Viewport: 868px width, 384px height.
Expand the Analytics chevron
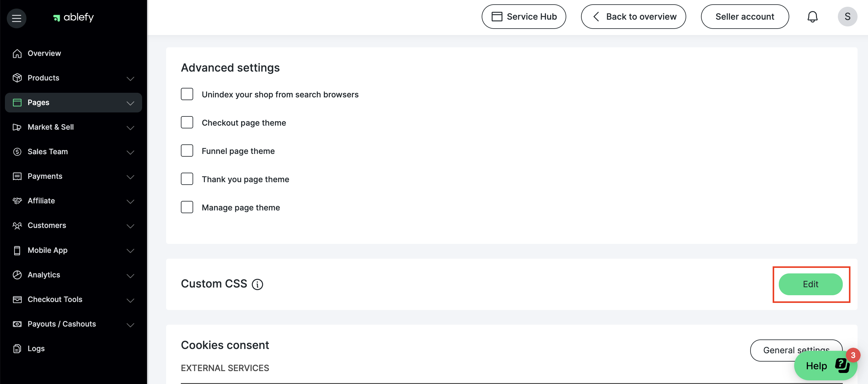coord(130,275)
